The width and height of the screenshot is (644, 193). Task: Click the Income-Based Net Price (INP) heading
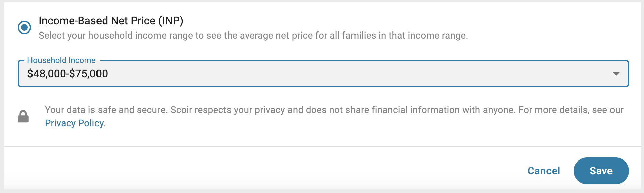click(x=111, y=21)
